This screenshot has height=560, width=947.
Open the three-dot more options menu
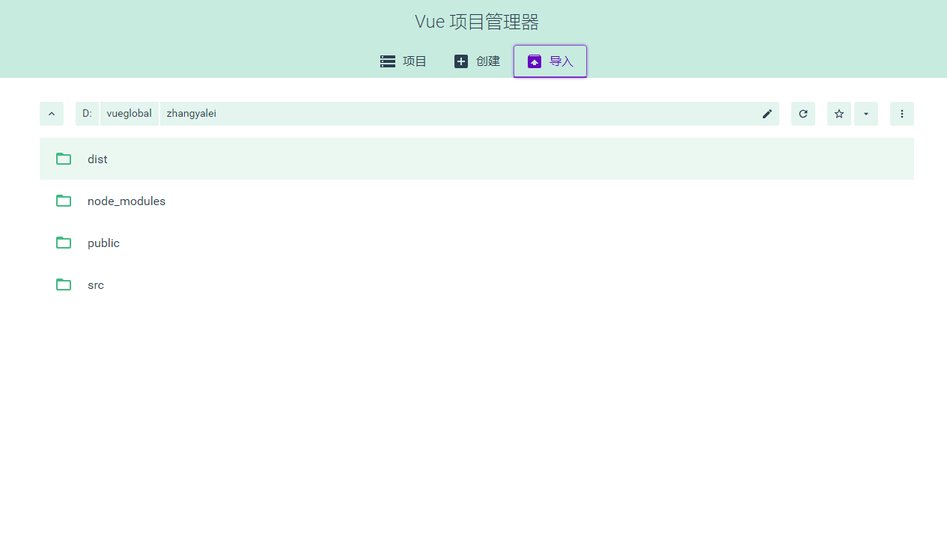[902, 114]
